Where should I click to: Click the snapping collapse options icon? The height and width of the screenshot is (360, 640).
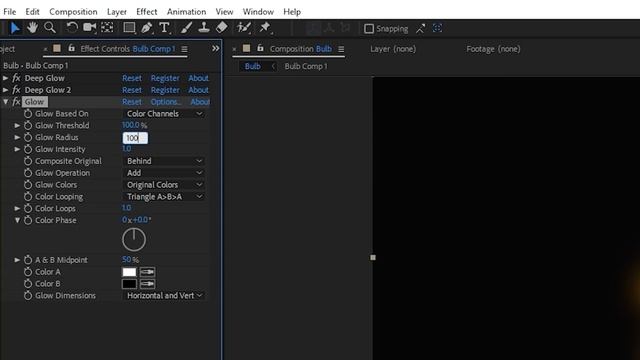pos(420,29)
